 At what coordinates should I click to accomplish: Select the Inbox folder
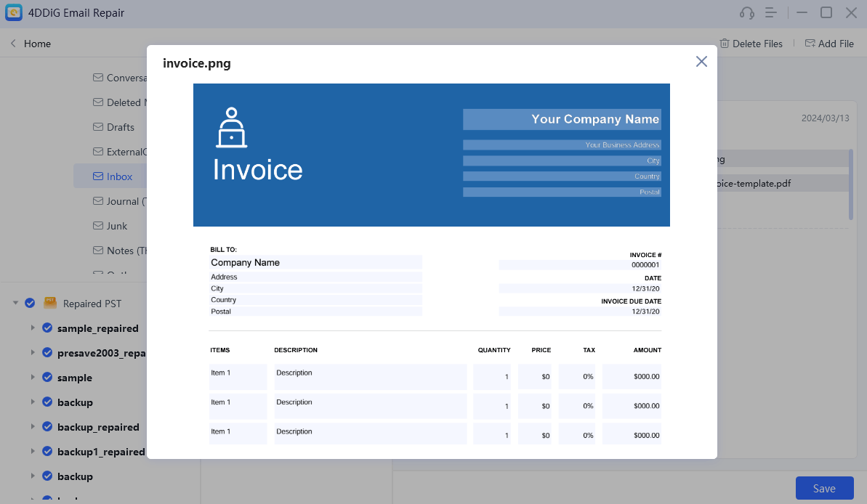[119, 176]
